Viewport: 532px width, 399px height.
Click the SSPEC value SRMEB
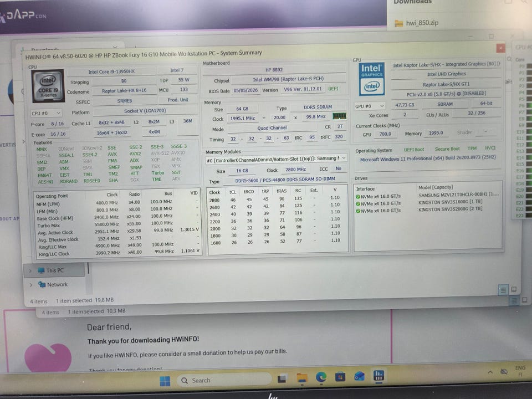point(124,101)
